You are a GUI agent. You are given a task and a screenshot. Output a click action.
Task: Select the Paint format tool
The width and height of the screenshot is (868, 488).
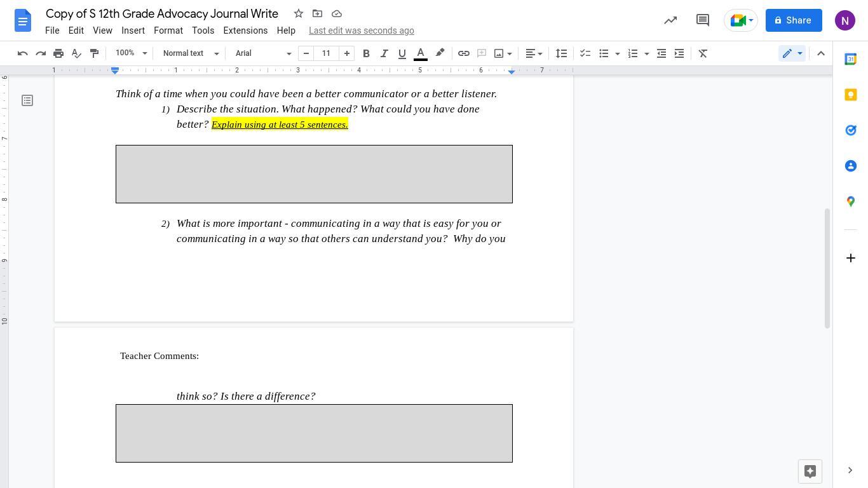click(94, 53)
